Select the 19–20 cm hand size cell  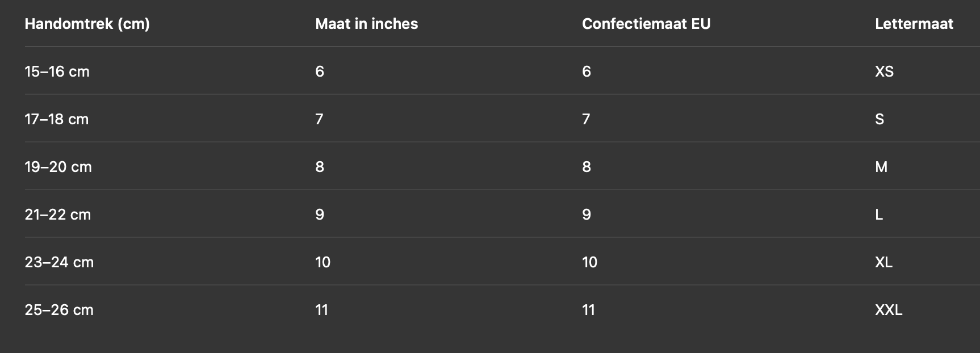(58, 167)
